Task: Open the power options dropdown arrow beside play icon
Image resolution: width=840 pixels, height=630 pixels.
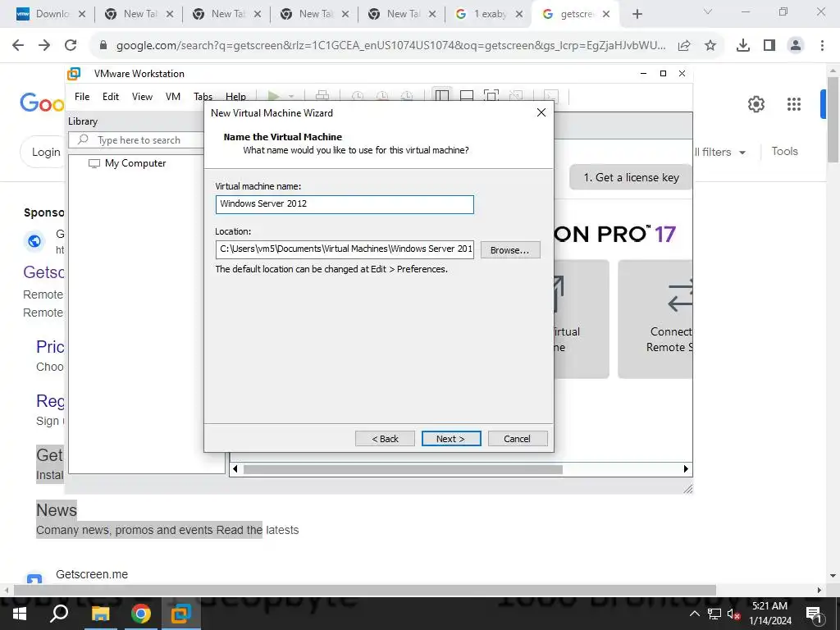Action: 291,97
